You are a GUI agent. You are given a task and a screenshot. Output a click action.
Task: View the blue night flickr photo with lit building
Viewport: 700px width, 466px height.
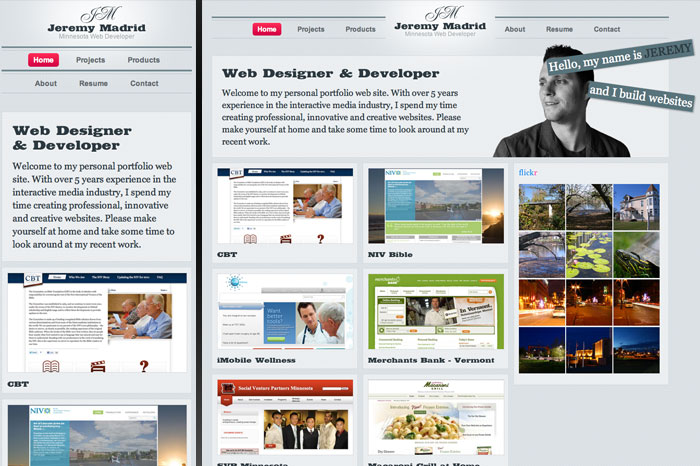[589, 350]
